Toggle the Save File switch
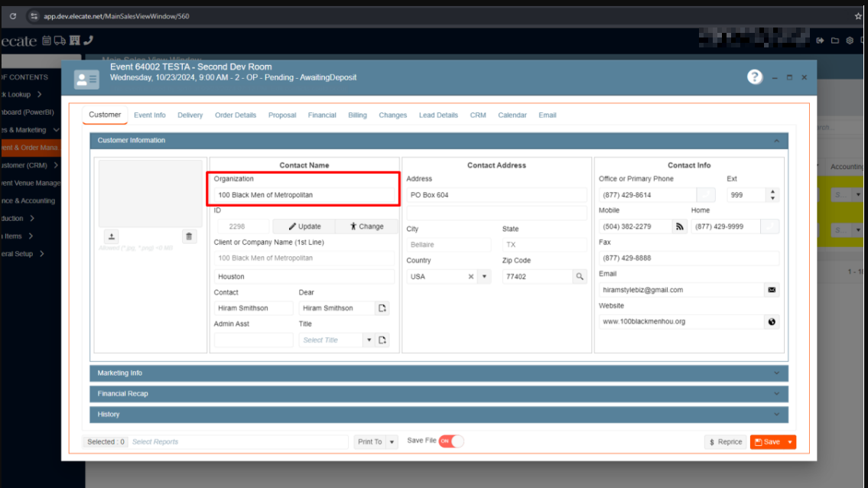Screen dimensions: 868x488 coord(450,441)
